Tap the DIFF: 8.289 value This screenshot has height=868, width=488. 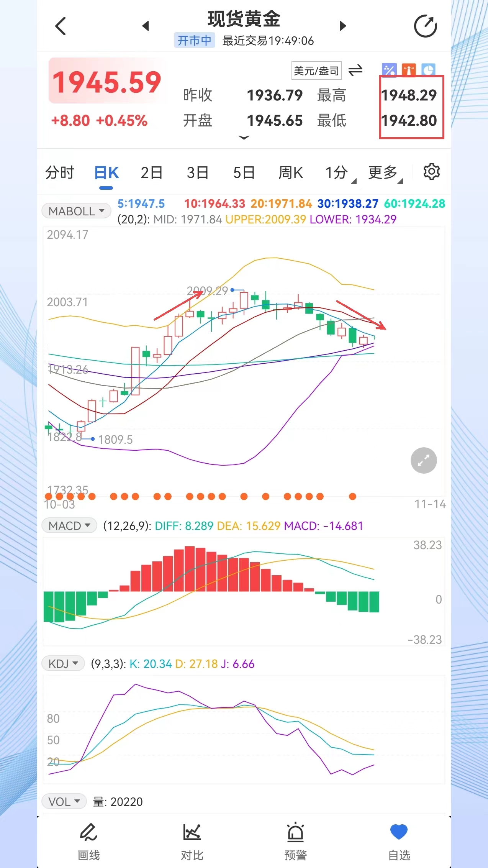(x=184, y=526)
